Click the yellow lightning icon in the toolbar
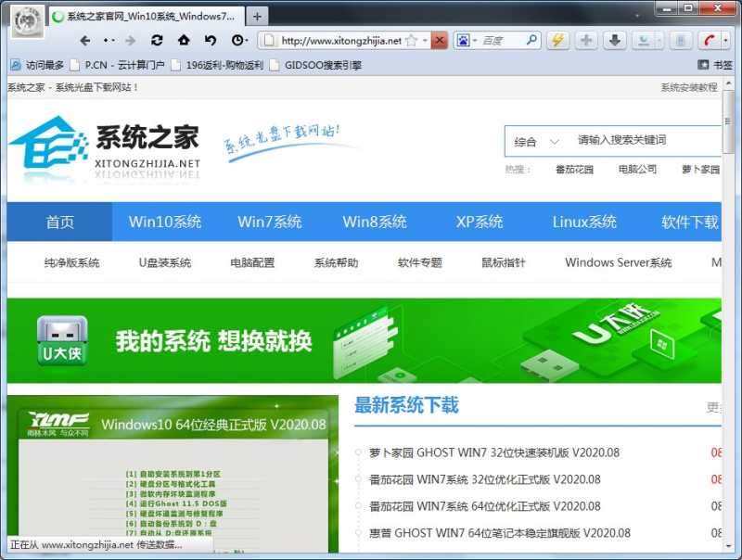The width and height of the screenshot is (742, 560). click(x=556, y=41)
